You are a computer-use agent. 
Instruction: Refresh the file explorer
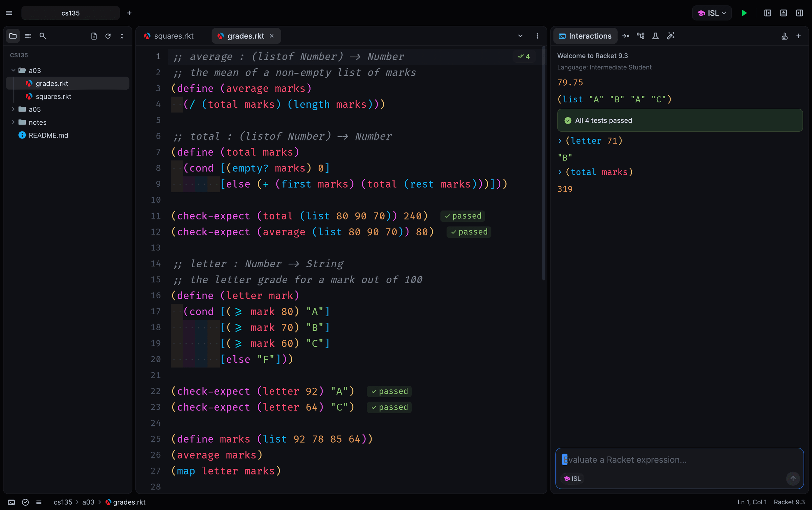pos(108,36)
